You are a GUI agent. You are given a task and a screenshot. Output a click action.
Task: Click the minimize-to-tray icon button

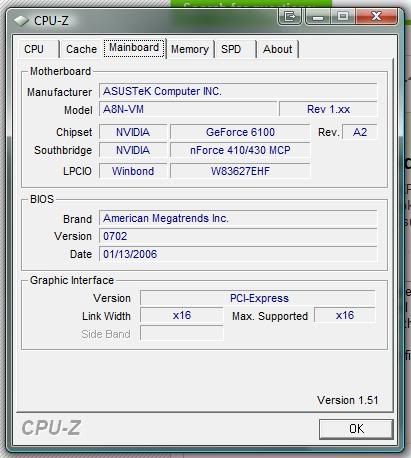290,16
